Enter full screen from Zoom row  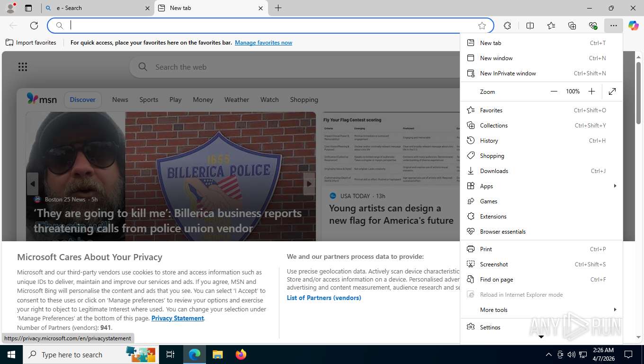pos(612,91)
